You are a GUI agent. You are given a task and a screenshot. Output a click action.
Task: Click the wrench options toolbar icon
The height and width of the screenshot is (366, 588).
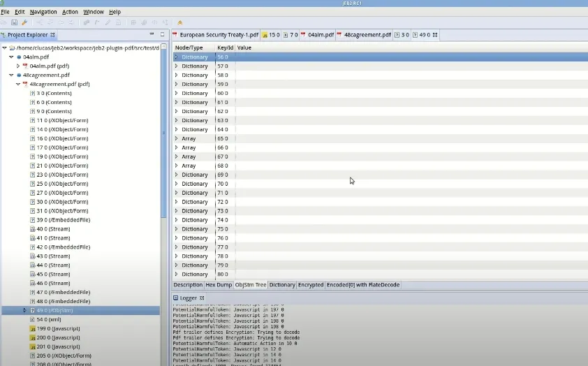[24, 22]
